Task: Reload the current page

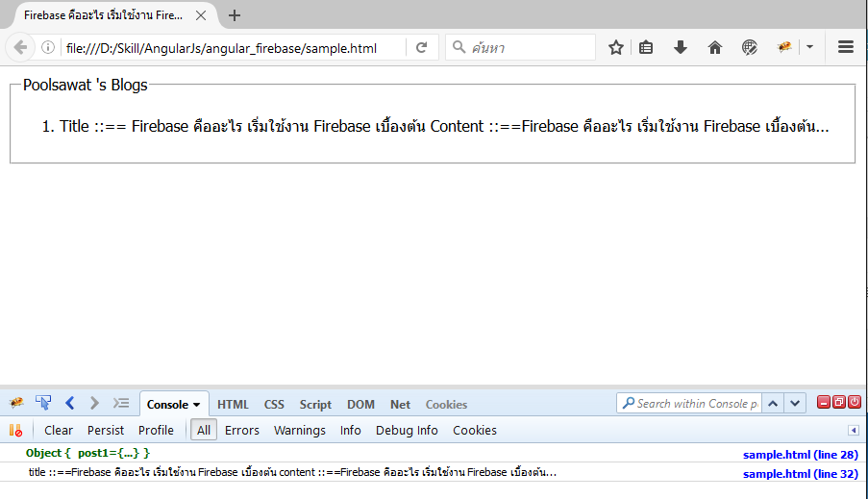Action: click(421, 48)
